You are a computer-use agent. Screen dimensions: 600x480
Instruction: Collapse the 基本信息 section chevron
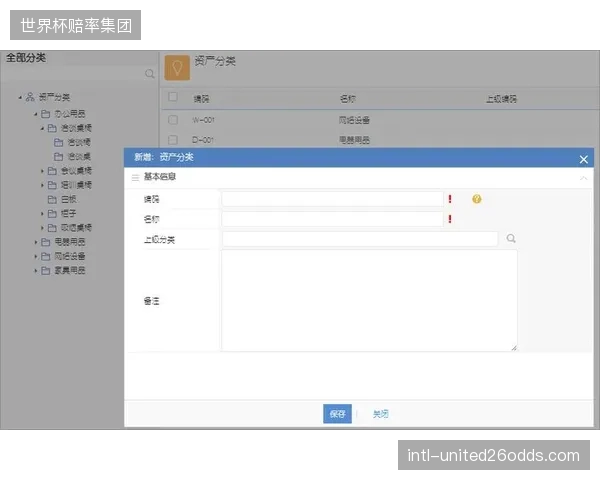pos(583,178)
